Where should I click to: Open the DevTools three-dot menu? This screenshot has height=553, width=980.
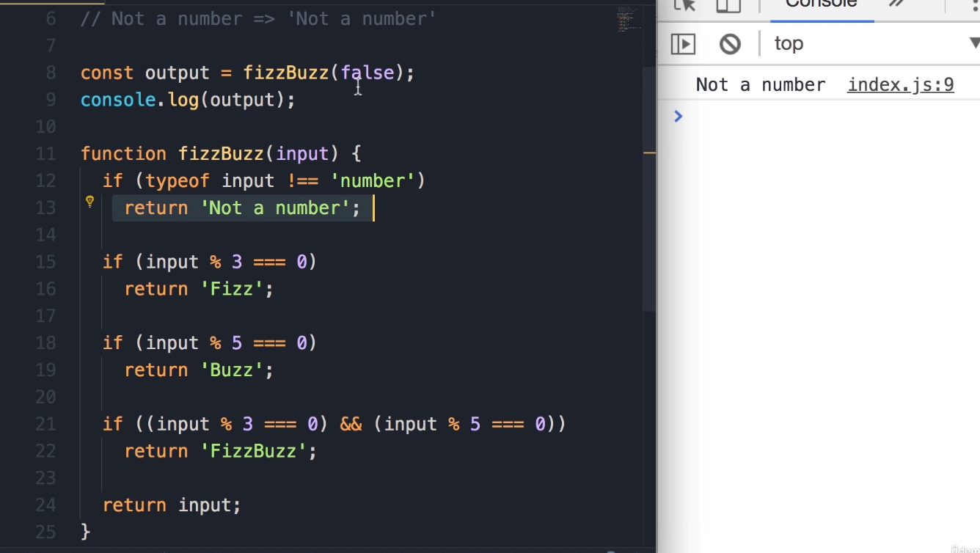click(x=973, y=6)
